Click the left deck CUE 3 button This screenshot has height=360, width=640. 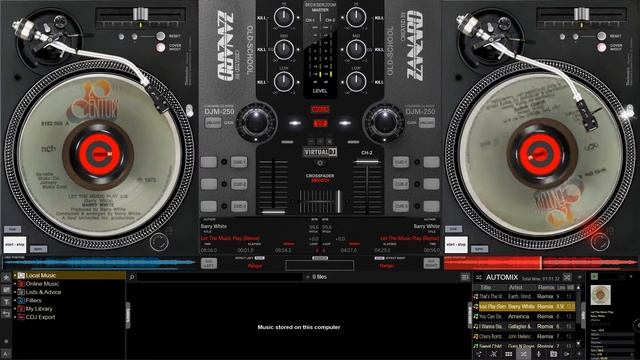tap(239, 206)
